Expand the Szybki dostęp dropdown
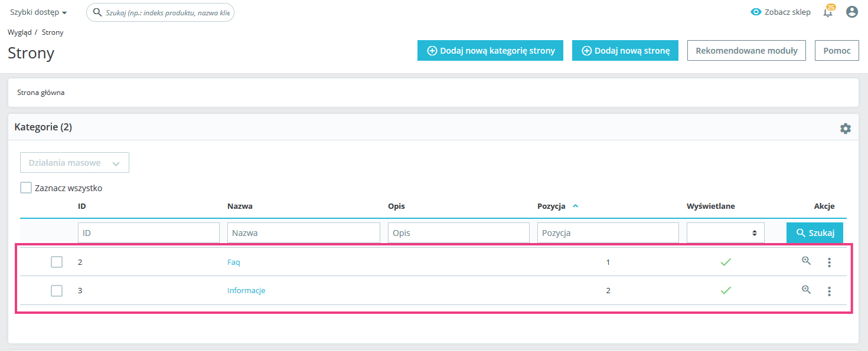This screenshot has height=351, width=868. (38, 12)
